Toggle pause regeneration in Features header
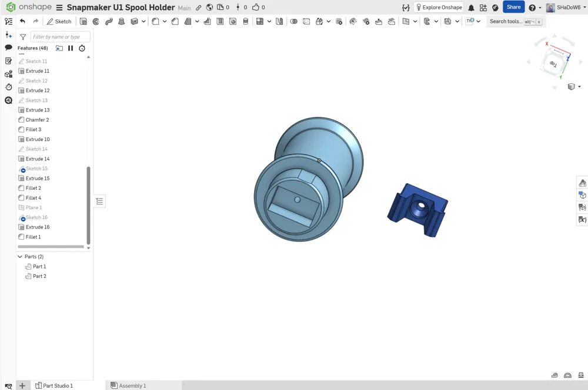This screenshot has width=588, height=390. (71, 48)
